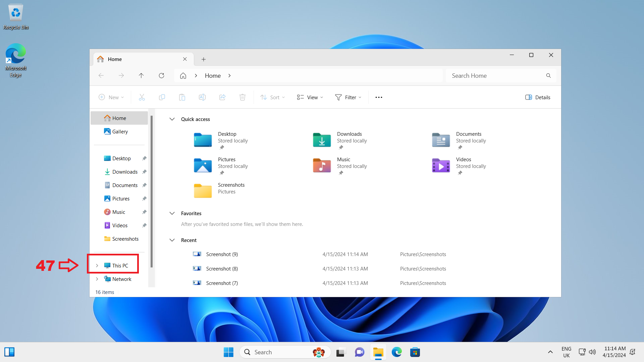
Task: Open Screenshot (9) from Recent list
Action: [222, 254]
